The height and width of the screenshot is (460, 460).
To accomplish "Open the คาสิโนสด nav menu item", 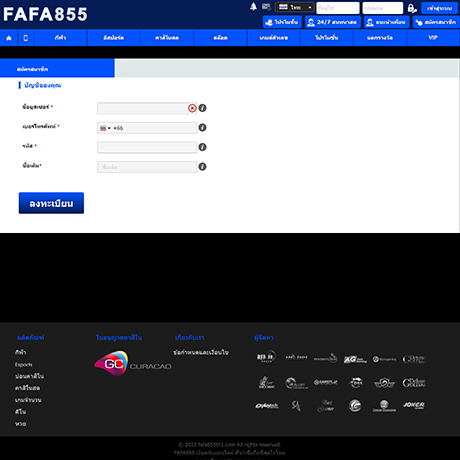I will coord(167,38).
